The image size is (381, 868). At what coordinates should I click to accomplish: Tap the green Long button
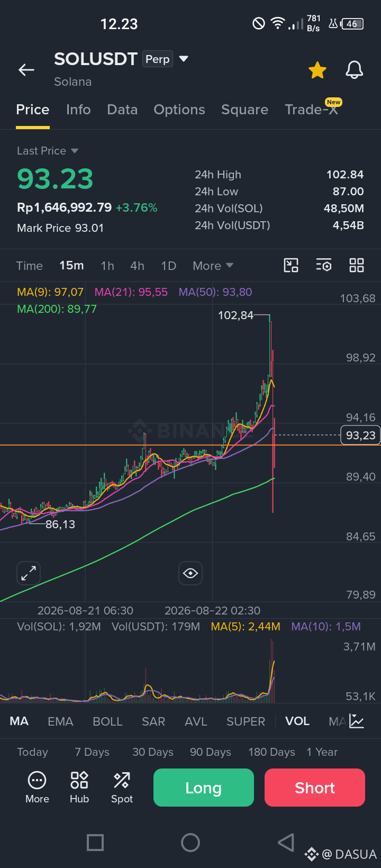204,788
